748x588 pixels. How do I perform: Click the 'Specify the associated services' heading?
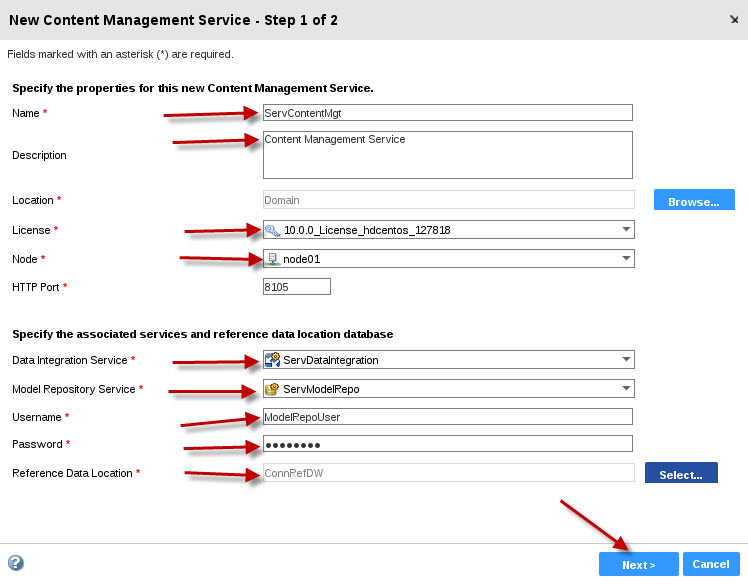pyautogui.click(x=203, y=334)
